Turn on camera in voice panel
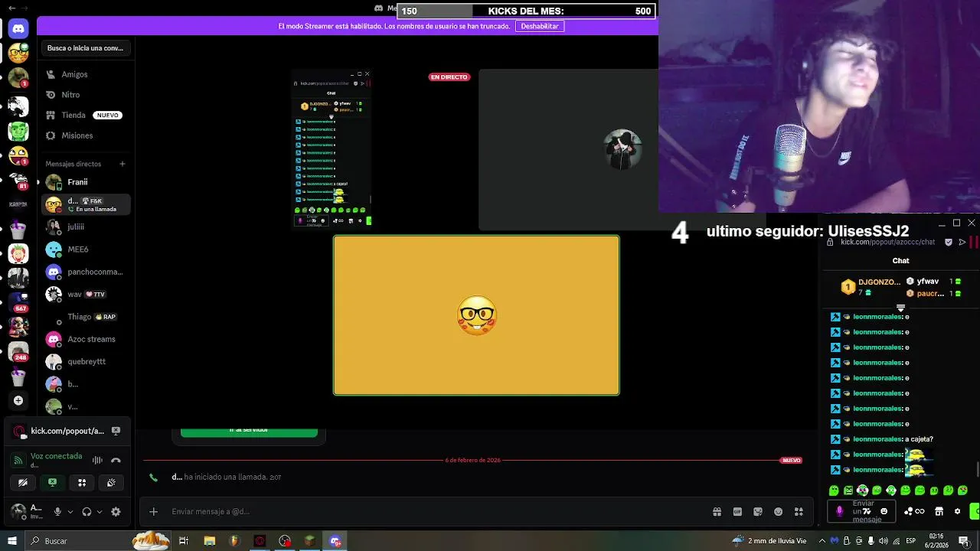 pyautogui.click(x=23, y=483)
